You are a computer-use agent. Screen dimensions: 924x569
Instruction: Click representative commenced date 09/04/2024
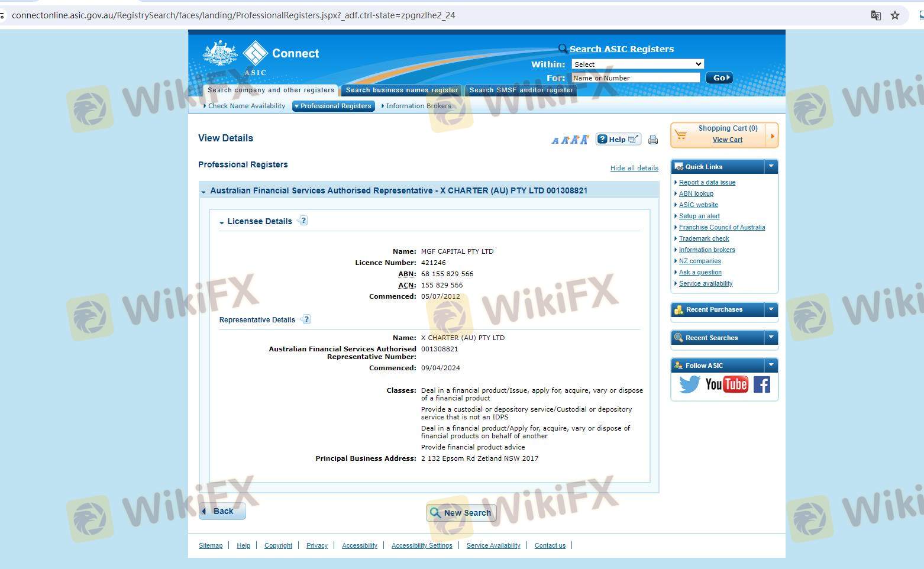click(441, 368)
